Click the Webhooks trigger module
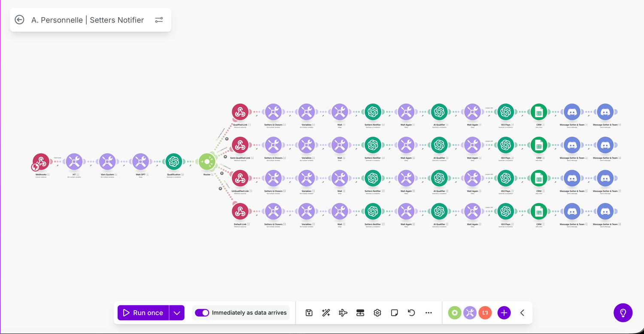644x334 pixels. (x=41, y=162)
